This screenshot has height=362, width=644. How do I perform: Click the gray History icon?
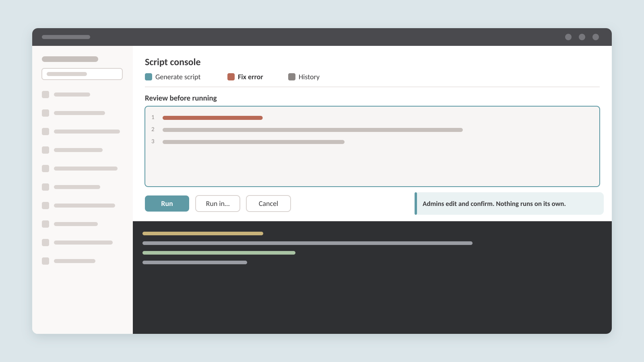click(292, 77)
